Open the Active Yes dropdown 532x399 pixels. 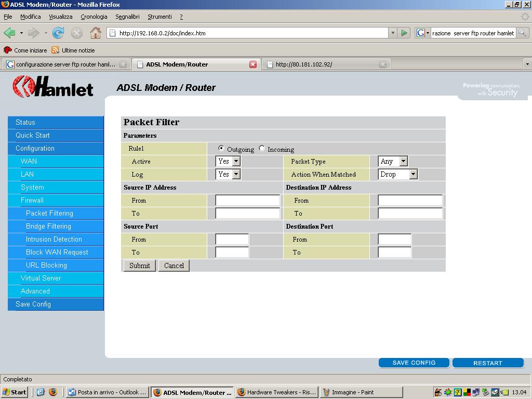pos(228,162)
